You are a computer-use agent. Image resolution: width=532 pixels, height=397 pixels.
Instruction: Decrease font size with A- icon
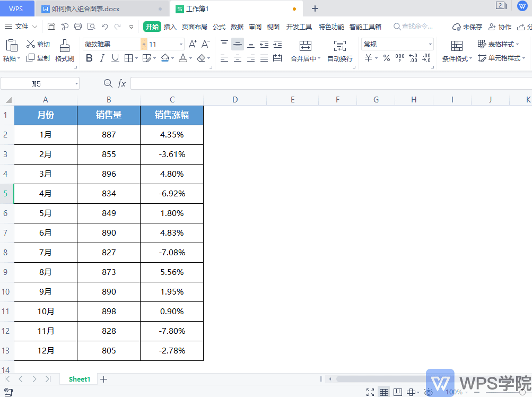point(205,44)
